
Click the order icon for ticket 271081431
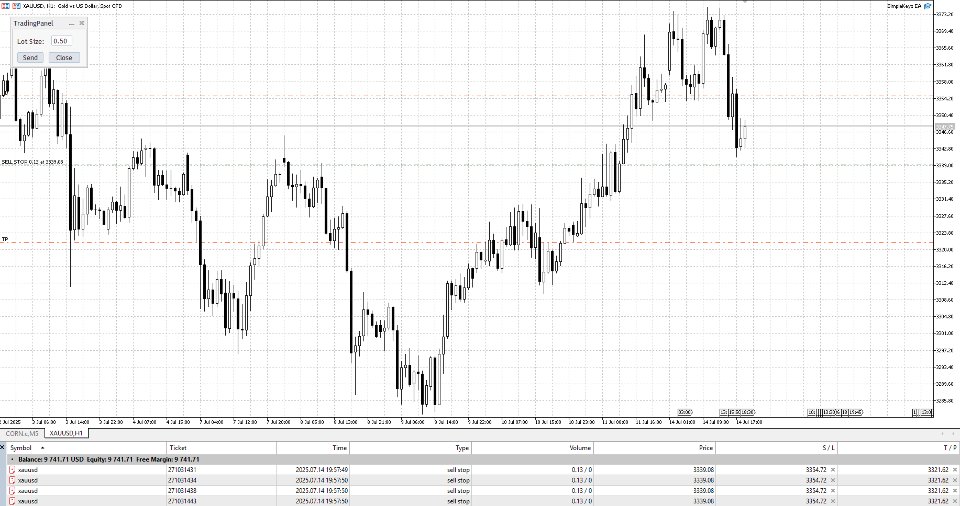[12, 469]
